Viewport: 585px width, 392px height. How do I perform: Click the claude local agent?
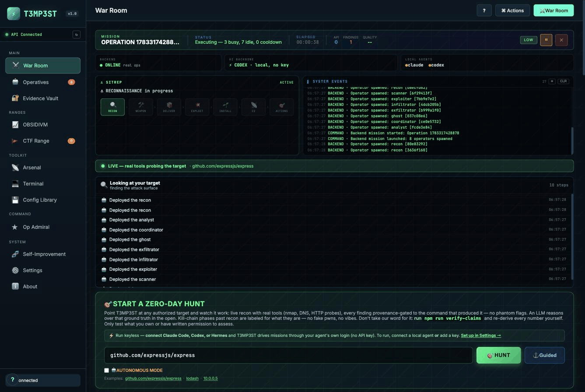tap(414, 65)
